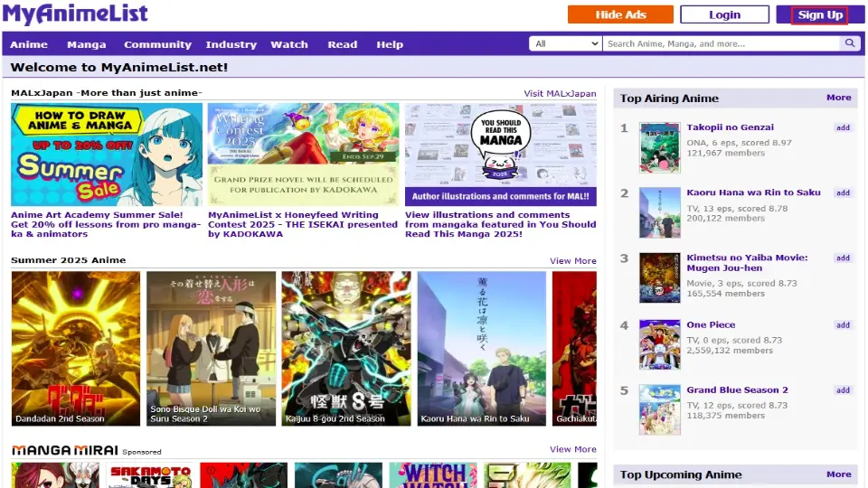The image size is (868, 488).
Task: Click View More for Manga Mirai
Action: (x=573, y=449)
